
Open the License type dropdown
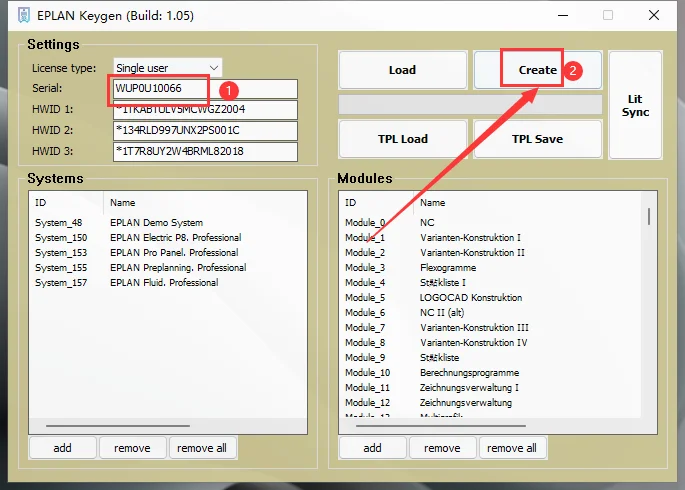click(x=168, y=68)
